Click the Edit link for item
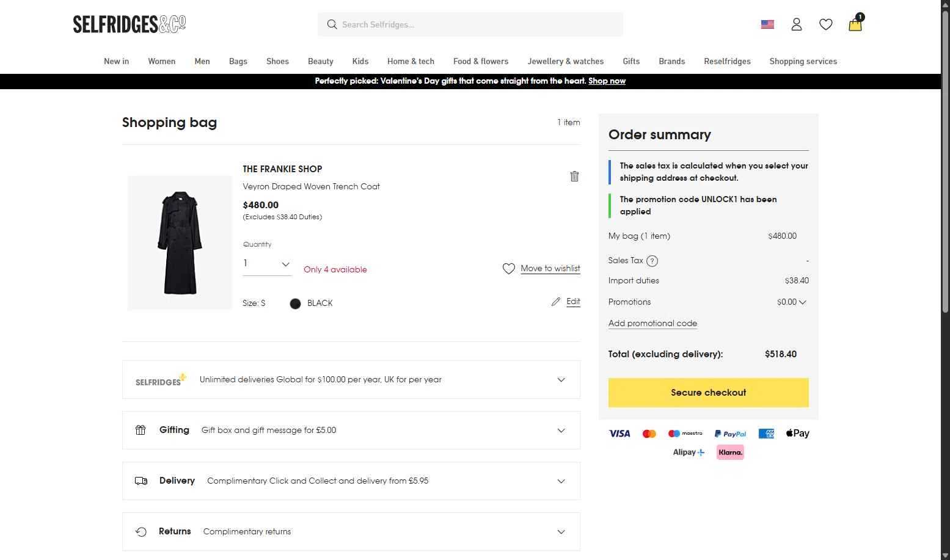The height and width of the screenshot is (560, 950). 573,302
